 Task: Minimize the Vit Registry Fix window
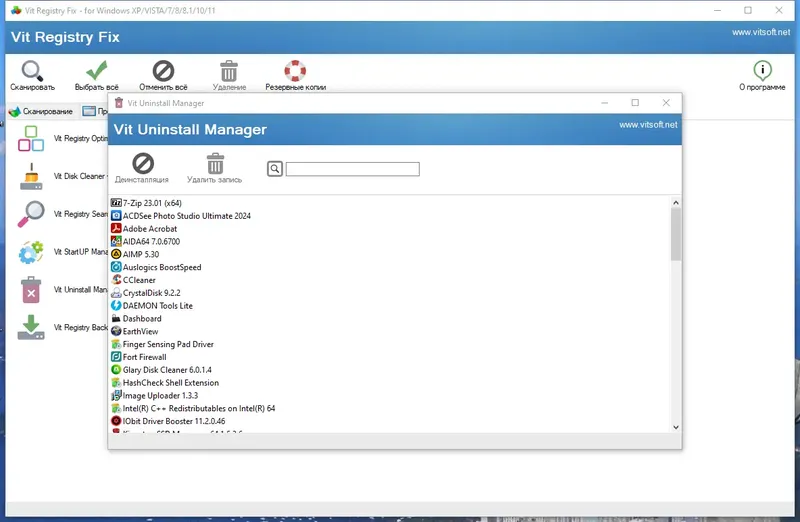717,10
